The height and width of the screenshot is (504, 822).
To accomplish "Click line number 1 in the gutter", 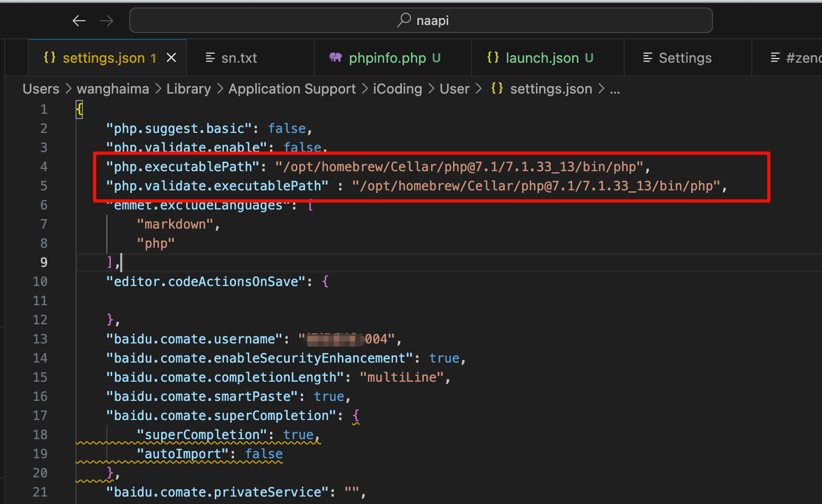I will [44, 110].
